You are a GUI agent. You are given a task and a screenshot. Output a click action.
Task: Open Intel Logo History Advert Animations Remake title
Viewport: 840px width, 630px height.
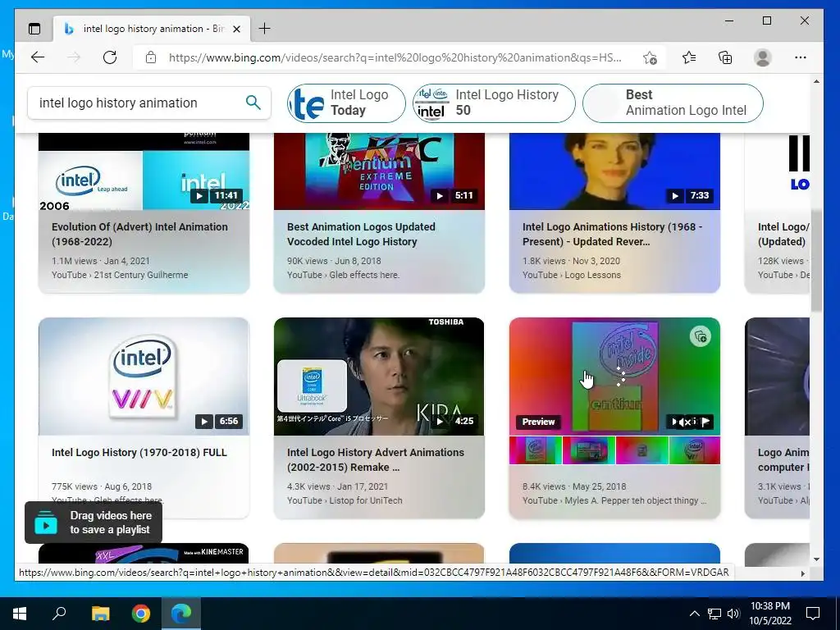(x=376, y=459)
